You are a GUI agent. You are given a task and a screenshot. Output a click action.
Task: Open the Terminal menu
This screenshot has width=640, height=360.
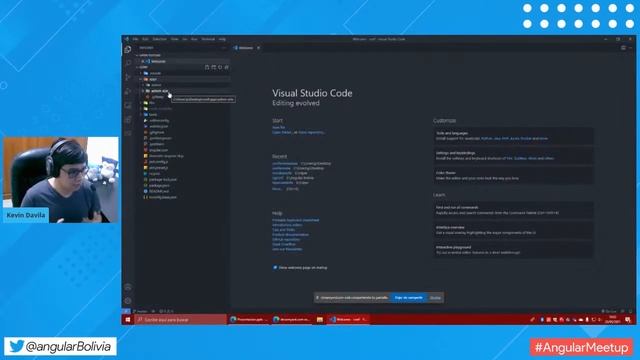point(208,39)
